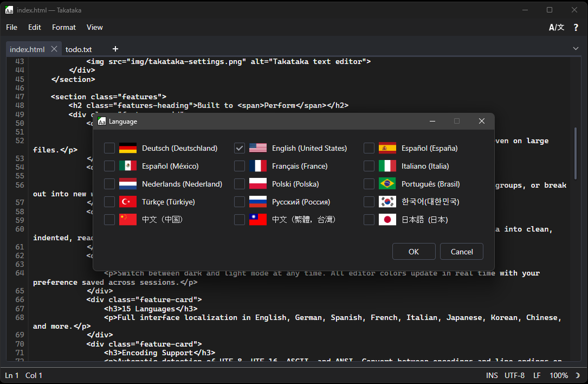Image resolution: width=588 pixels, height=384 pixels.
Task: Click the 100% zoom level indicator
Action: [x=559, y=375]
